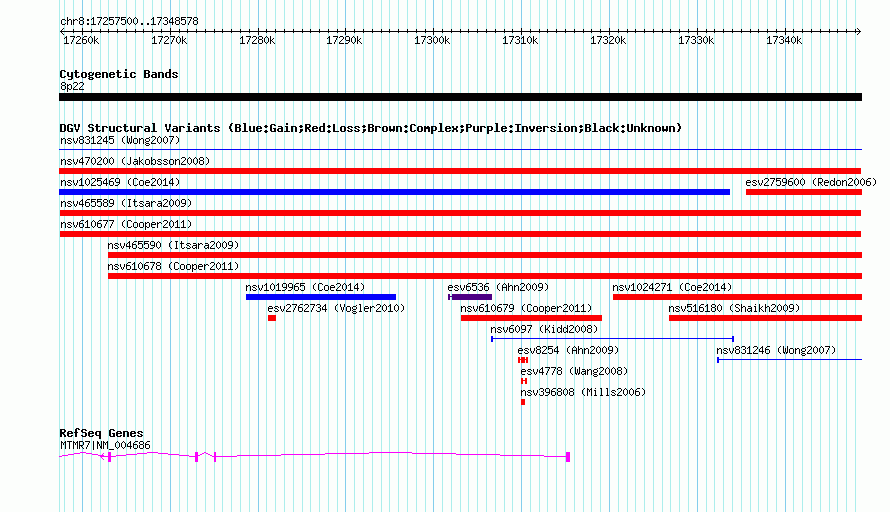The image size is (890, 512).
Task: Click the esv6536 (Ahn2009) purple inversion bar
Action: 470,297
